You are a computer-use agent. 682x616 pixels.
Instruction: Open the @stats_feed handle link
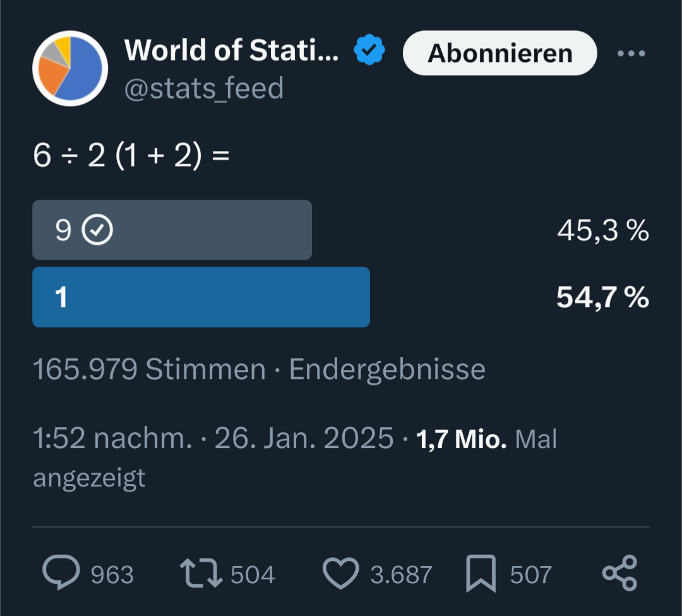[x=204, y=88]
